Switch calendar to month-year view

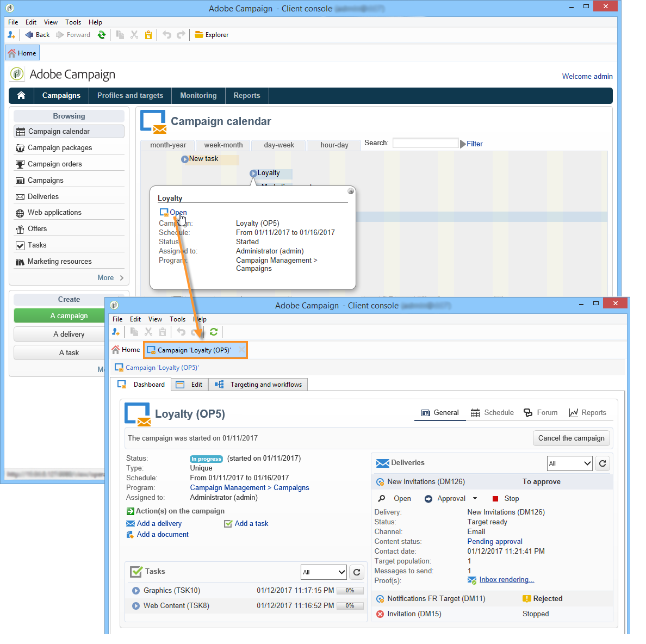point(167,145)
